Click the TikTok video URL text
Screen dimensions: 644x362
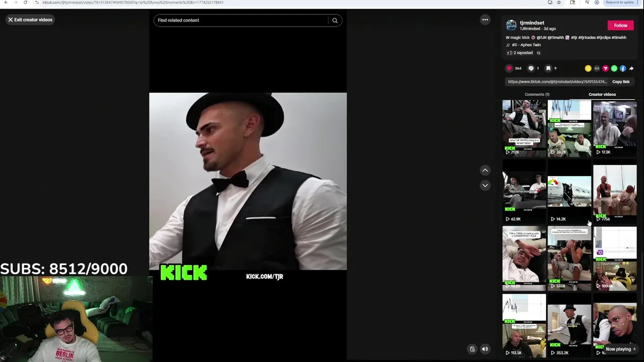click(557, 81)
